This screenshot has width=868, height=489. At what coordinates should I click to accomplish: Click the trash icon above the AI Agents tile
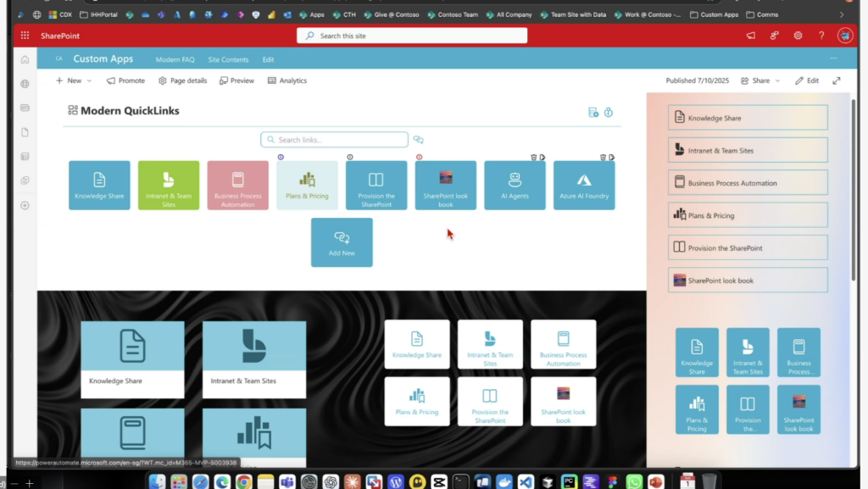[x=534, y=157]
